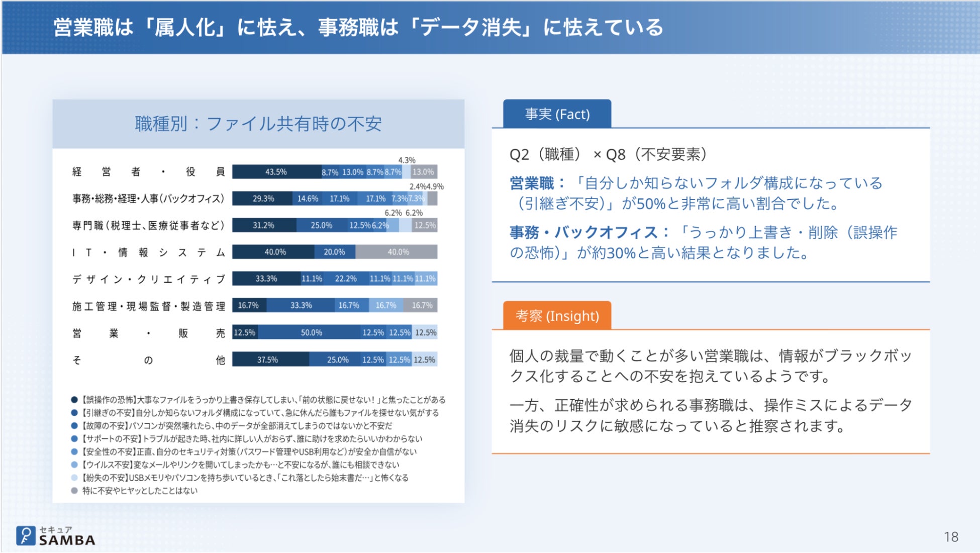Select the 考察 (Insight) tab

[557, 316]
